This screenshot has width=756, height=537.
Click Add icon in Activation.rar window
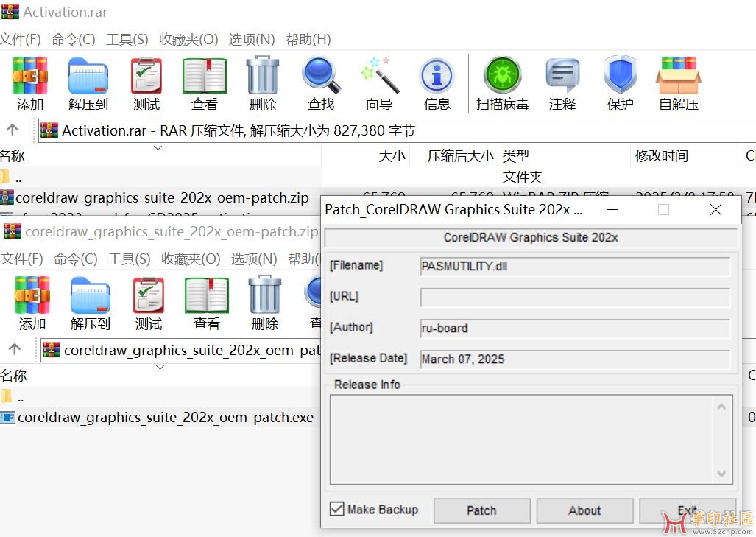30,76
